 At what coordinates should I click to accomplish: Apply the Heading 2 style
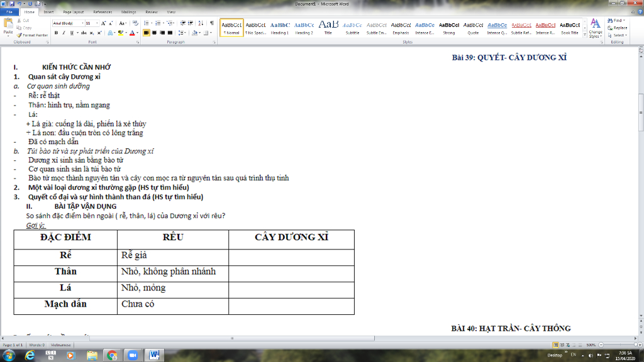(x=304, y=28)
